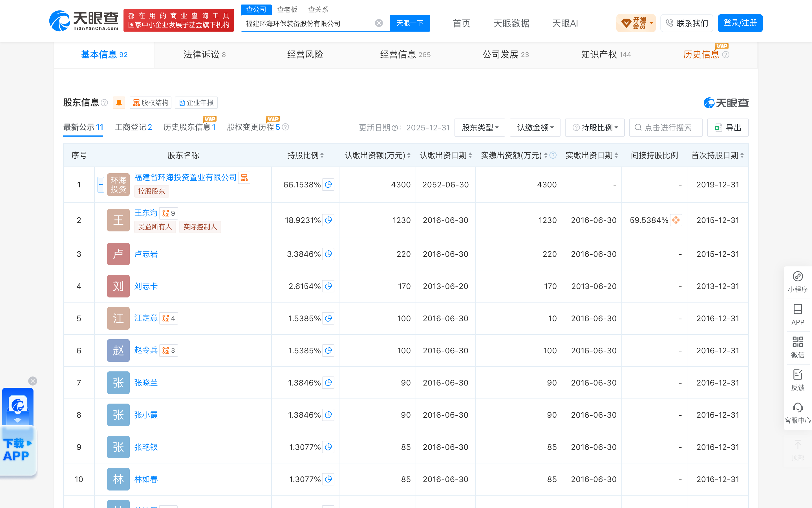Open pie chart for 2.6154% holding
812x508 pixels.
tap(328, 286)
